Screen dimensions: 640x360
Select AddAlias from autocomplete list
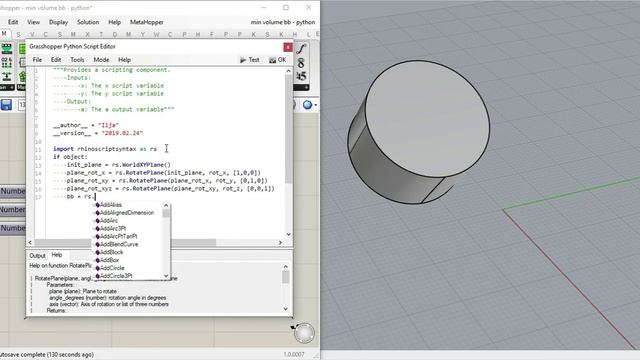[x=111, y=205]
